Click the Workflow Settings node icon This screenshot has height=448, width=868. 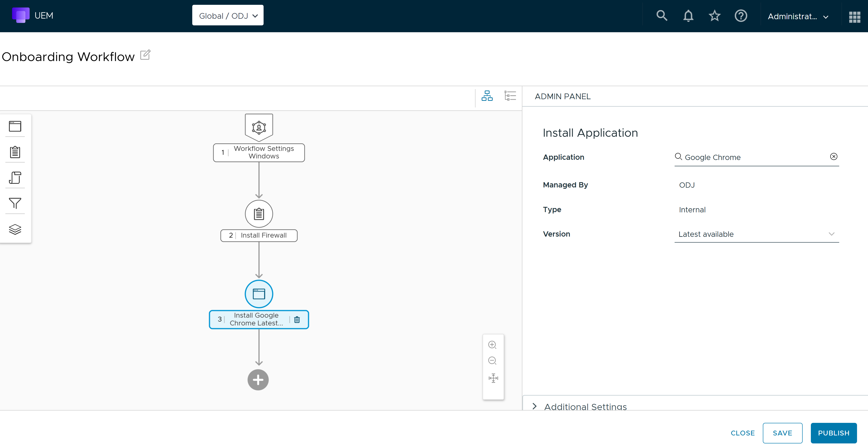coord(259,128)
